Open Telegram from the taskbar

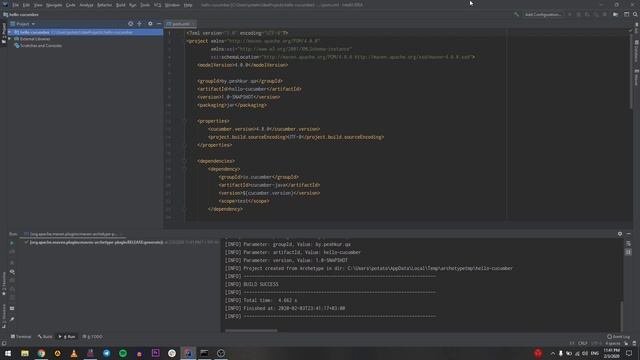[x=107, y=353]
